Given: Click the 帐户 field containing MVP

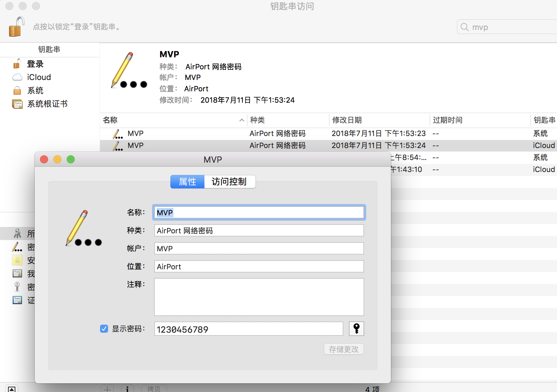Looking at the screenshot, I should click(259, 249).
